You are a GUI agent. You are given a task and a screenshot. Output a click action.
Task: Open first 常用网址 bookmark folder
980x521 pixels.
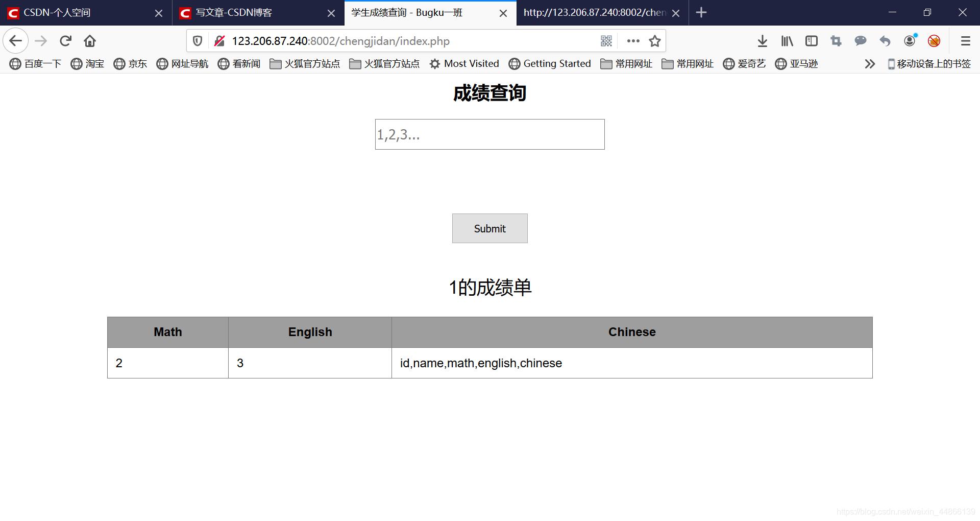point(626,64)
